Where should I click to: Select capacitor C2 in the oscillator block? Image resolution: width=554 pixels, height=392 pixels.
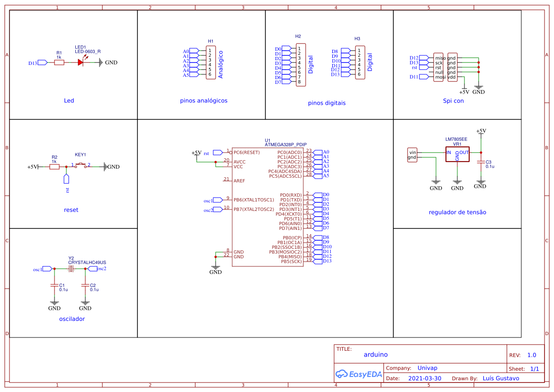(85, 285)
